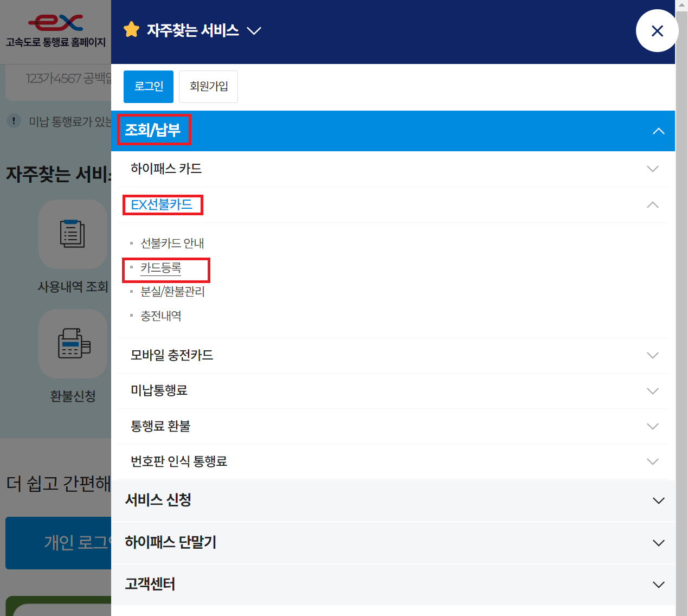Expand the 통행료 환불 chevron
Viewport: 688px width, 616px height.
coord(653,426)
